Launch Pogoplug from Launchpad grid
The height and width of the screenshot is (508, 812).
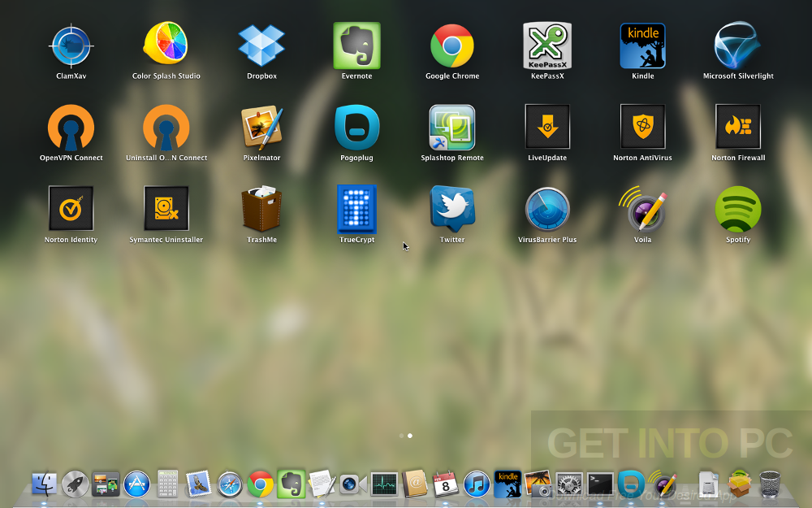(356, 128)
